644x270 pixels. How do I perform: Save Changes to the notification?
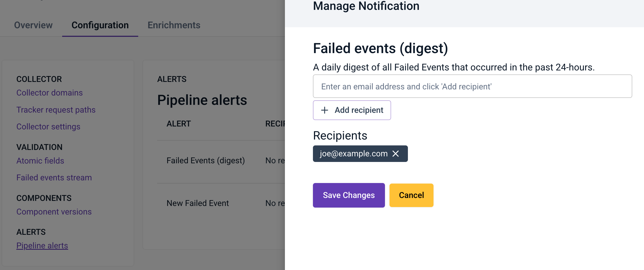click(349, 195)
